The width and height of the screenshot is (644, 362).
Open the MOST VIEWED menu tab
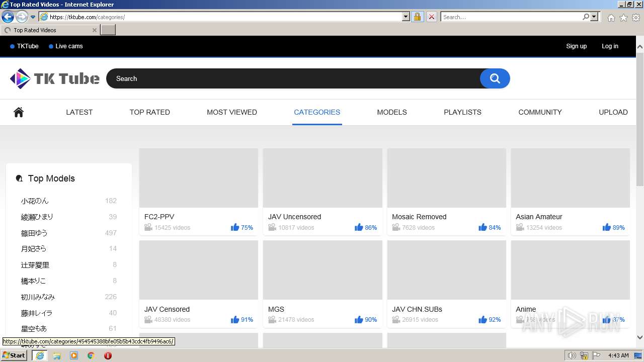[232, 112]
